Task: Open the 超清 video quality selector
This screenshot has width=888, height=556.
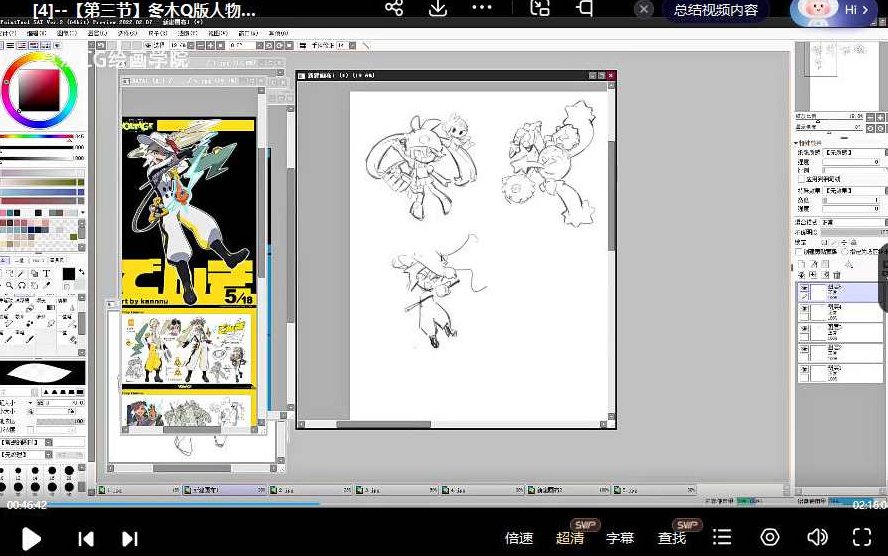Action: (570, 538)
